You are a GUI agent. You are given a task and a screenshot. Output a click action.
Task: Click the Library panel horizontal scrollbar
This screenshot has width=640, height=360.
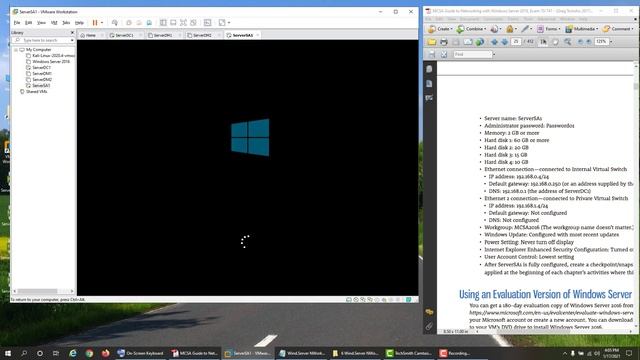click(43, 291)
